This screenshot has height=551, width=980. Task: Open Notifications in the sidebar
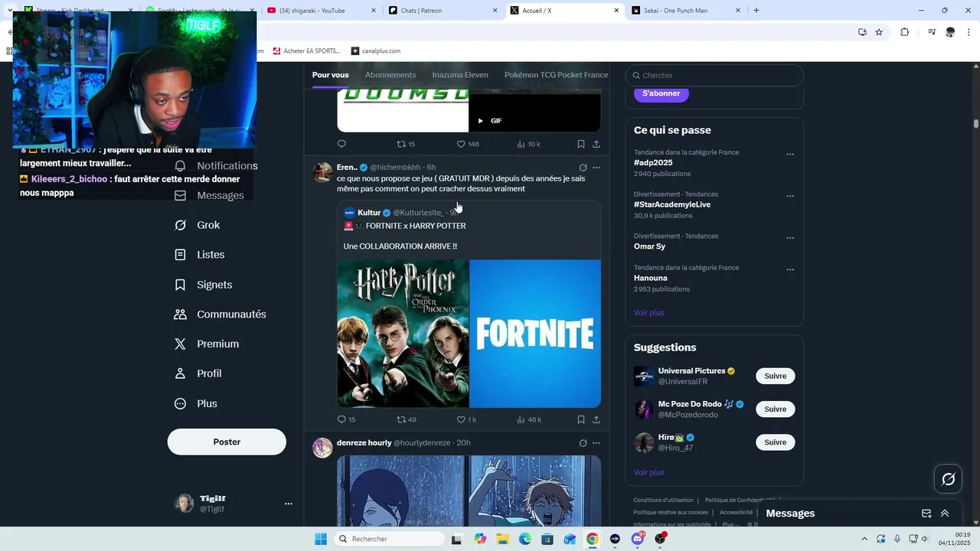coord(216,166)
